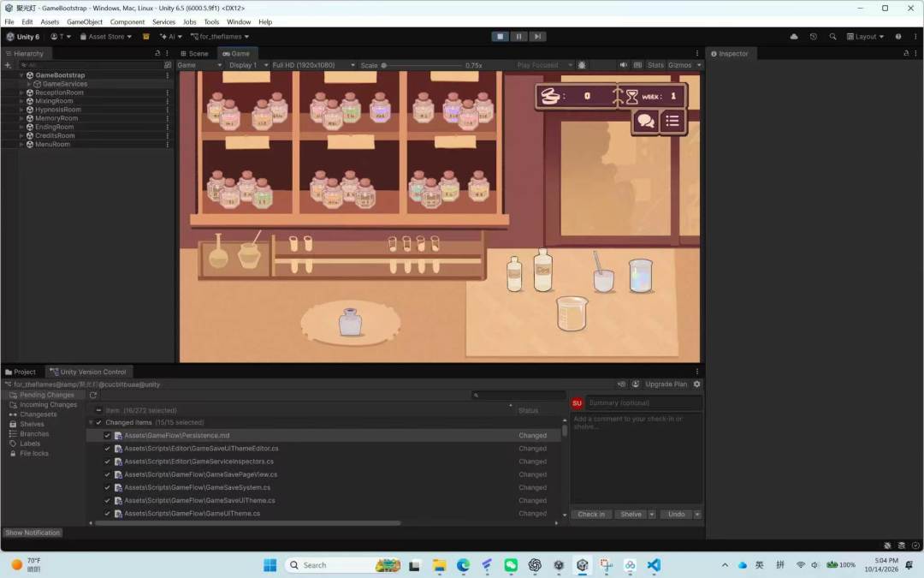
Task: Expand the GameServices object
Action: pos(29,84)
